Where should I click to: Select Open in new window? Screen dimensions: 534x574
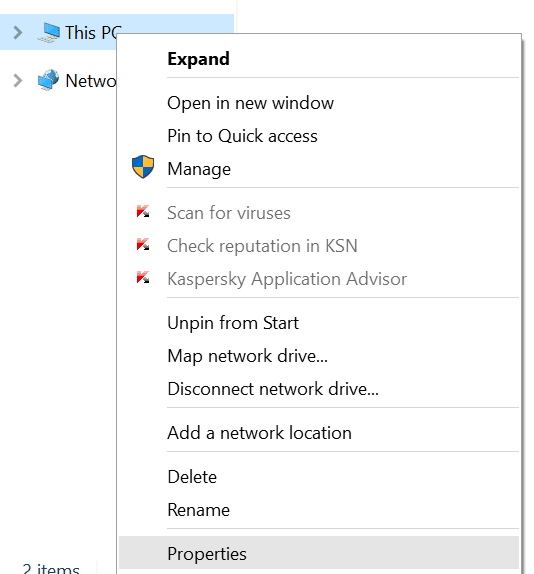tap(319, 103)
